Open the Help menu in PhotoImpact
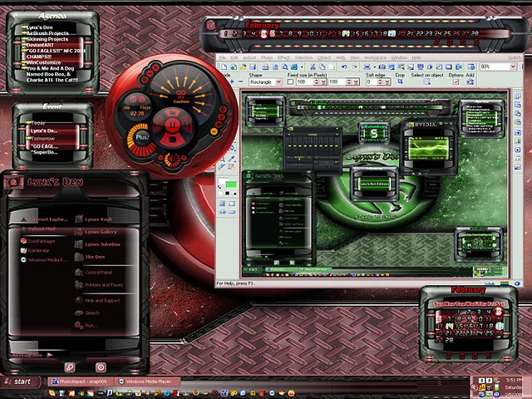532x399 pixels. [416, 57]
